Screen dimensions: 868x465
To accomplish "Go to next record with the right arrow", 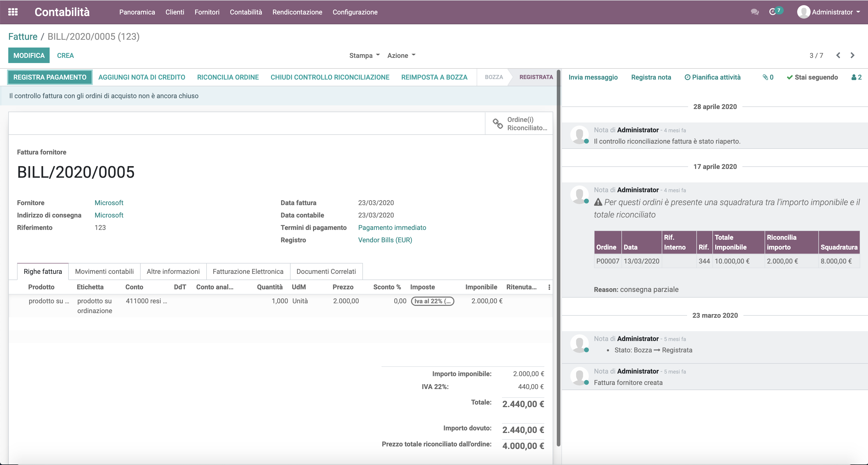I will pyautogui.click(x=852, y=55).
